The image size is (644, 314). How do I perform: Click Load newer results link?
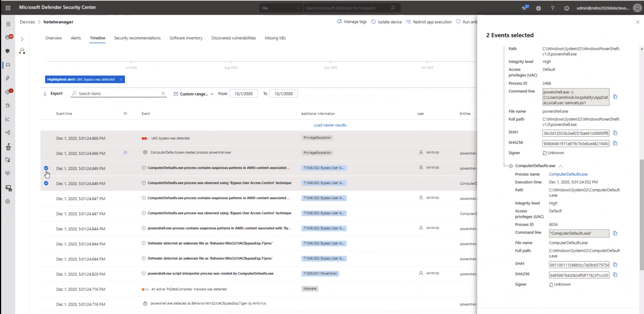click(330, 125)
